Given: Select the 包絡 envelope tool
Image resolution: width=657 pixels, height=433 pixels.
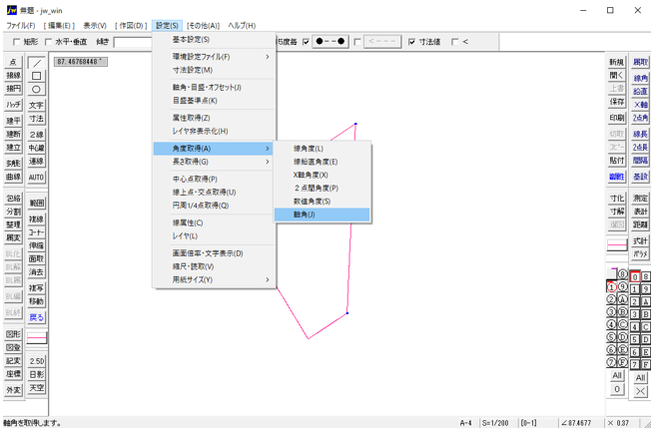Looking at the screenshot, I should pyautogui.click(x=13, y=198).
